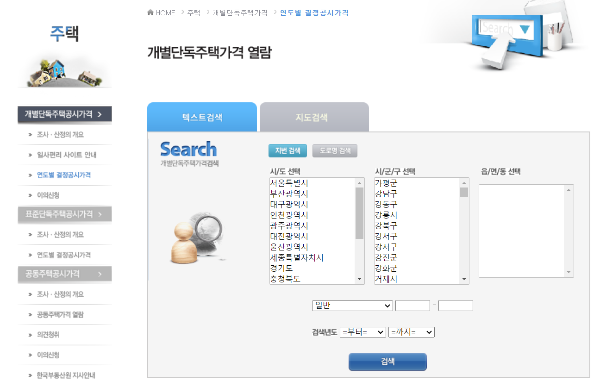Select 세종특별자치시 in the 시/도 list
600x381 pixels.
click(312, 258)
